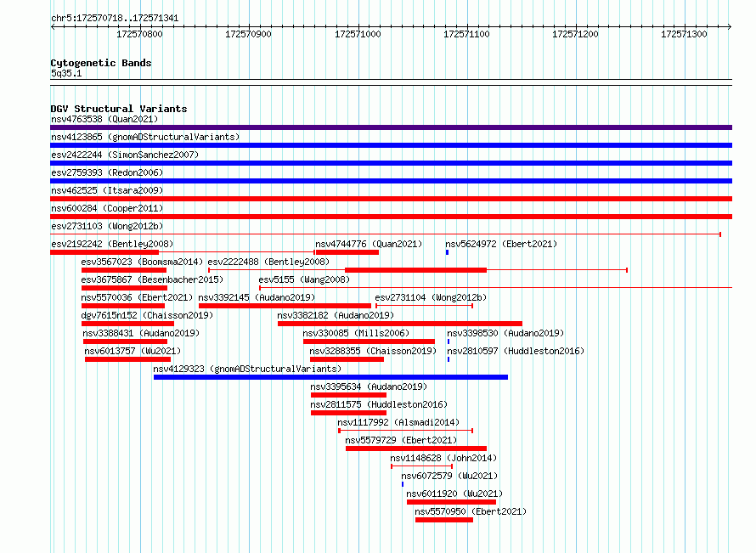Open nsv4744776 (Quan2021) variant details
This screenshot has height=553, width=756.
[369, 244]
